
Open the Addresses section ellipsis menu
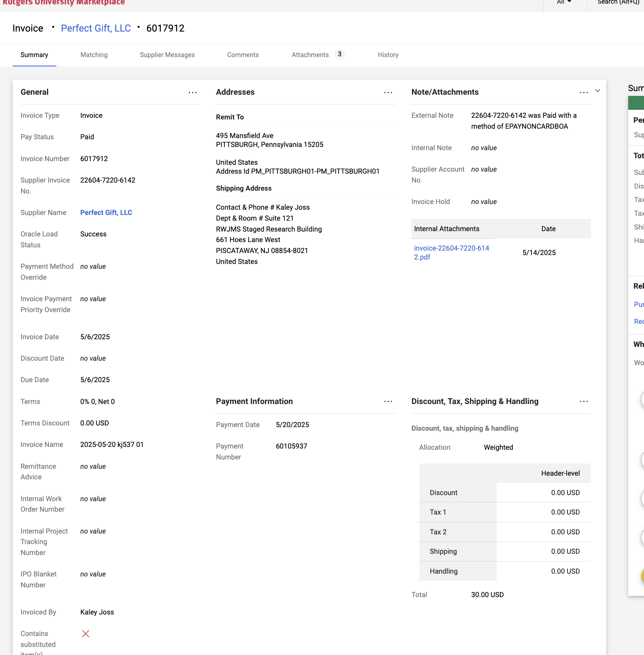point(388,93)
